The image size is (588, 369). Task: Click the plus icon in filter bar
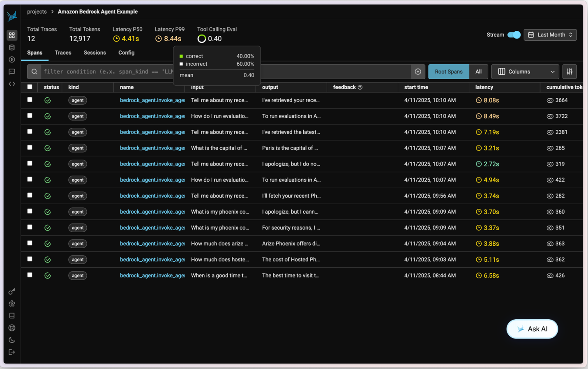pos(418,72)
